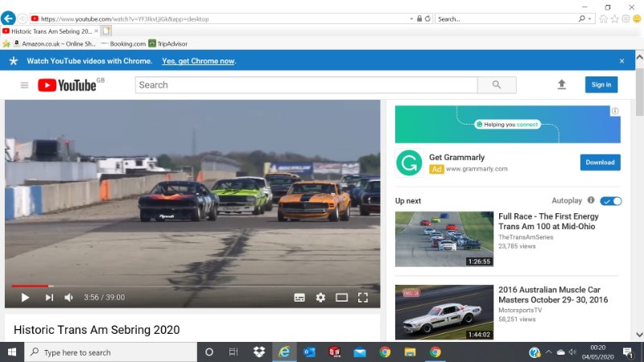
Task: Switch to theater mode view
Action: (341, 298)
